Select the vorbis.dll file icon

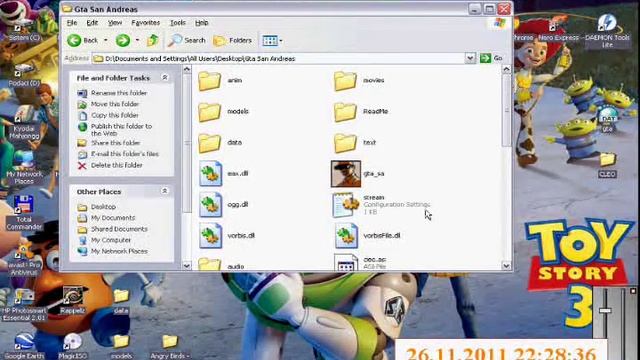211,236
